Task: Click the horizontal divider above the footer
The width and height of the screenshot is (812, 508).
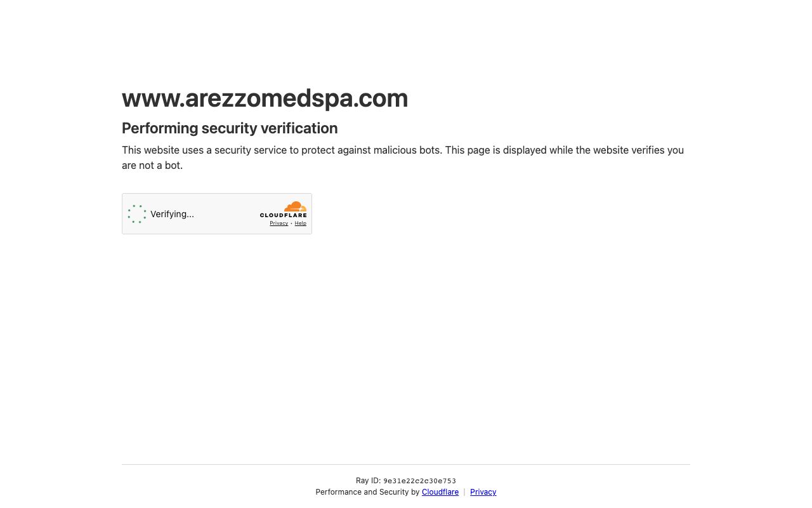Action: click(406, 464)
